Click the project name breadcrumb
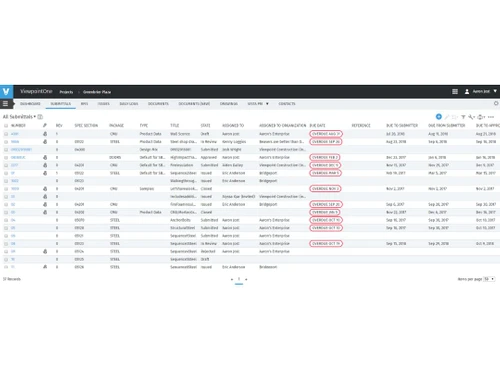Screen dimensions: 500x375 (97, 92)
